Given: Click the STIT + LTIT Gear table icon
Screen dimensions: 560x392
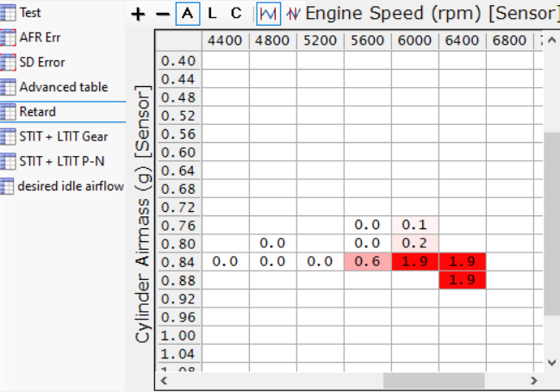Looking at the screenshot, I should [8, 136].
